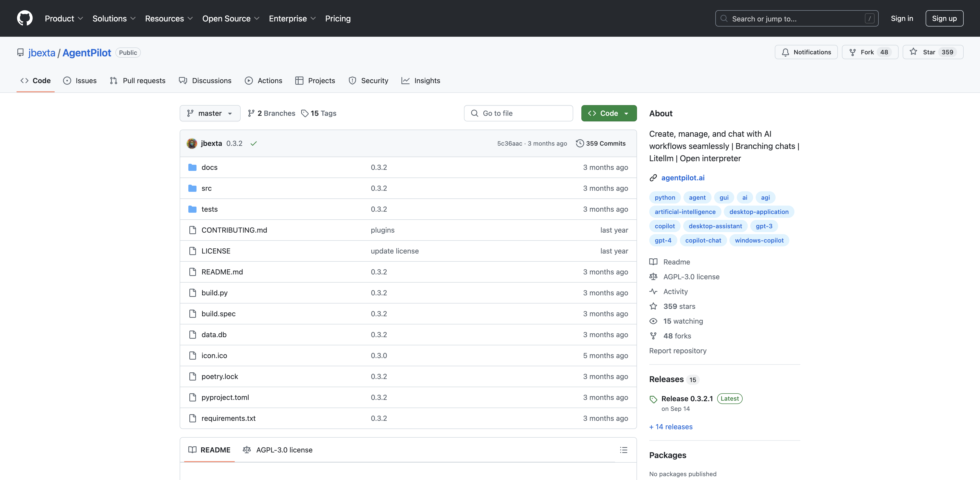This screenshot has height=480, width=980.
Task: Expand the Solutions menu
Action: click(x=114, y=19)
